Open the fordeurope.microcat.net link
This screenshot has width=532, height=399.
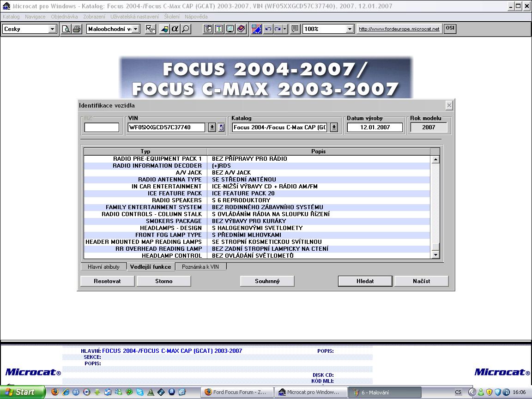click(399, 29)
